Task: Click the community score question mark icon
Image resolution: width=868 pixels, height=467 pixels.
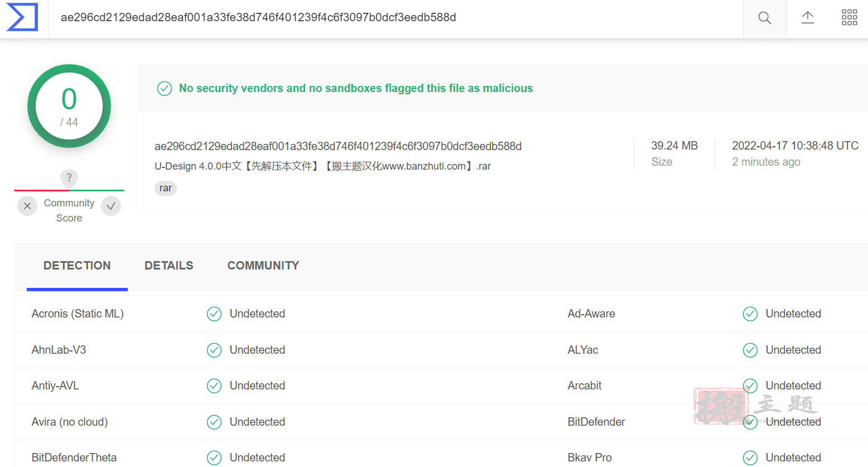Action: click(x=69, y=178)
